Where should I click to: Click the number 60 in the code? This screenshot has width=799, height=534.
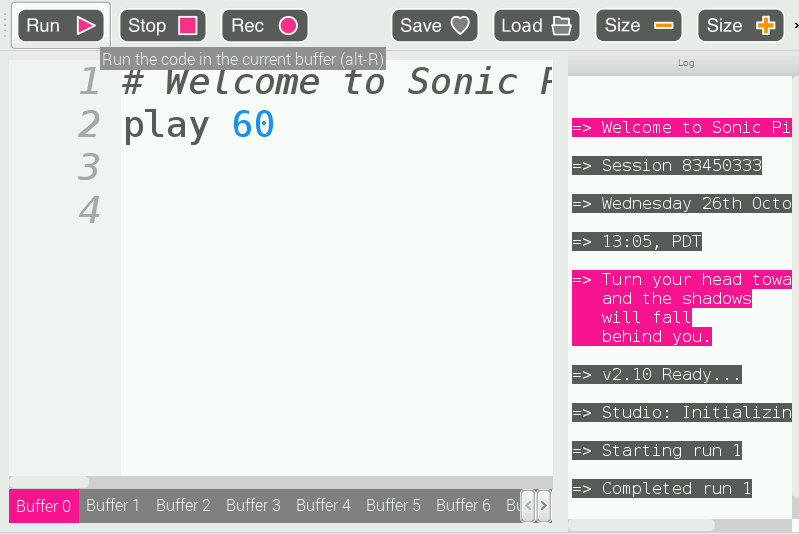[252, 125]
